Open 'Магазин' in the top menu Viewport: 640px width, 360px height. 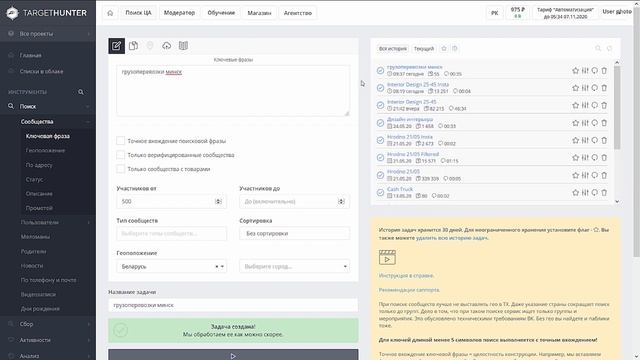pos(259,13)
